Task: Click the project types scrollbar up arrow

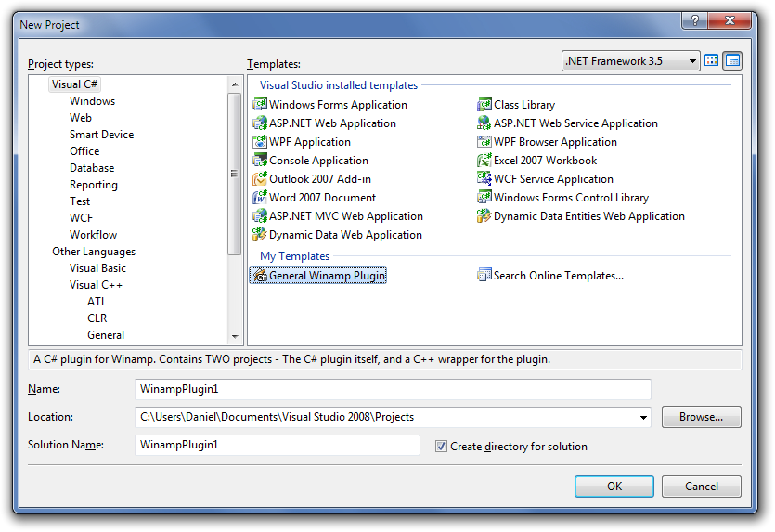Action: tap(235, 84)
